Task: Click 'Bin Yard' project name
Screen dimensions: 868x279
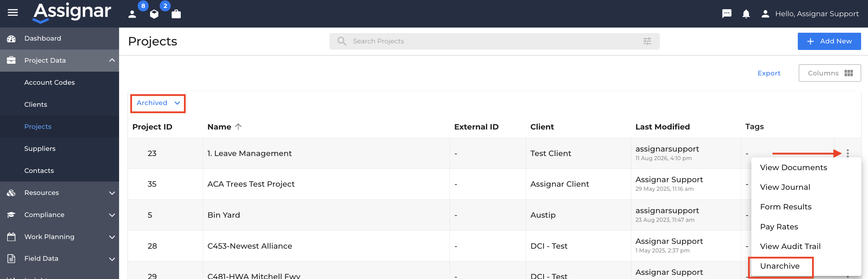Action: tap(224, 215)
